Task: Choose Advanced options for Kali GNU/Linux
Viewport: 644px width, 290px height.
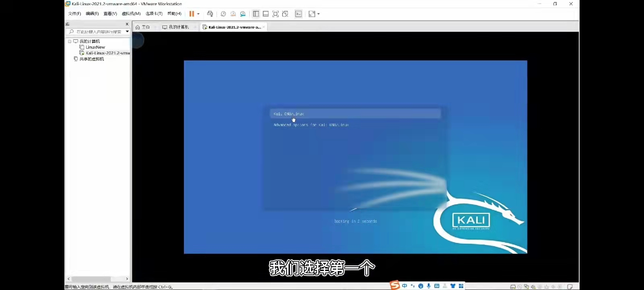Action: tap(311, 125)
